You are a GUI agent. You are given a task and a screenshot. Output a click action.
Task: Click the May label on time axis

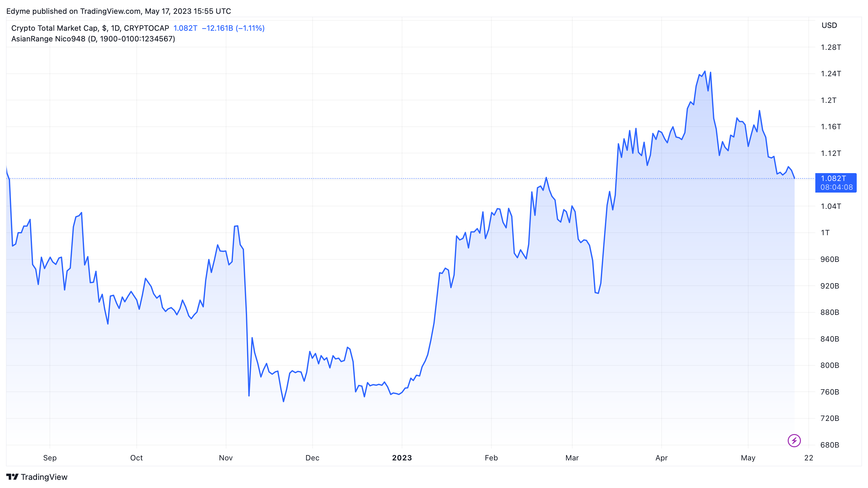(748, 458)
